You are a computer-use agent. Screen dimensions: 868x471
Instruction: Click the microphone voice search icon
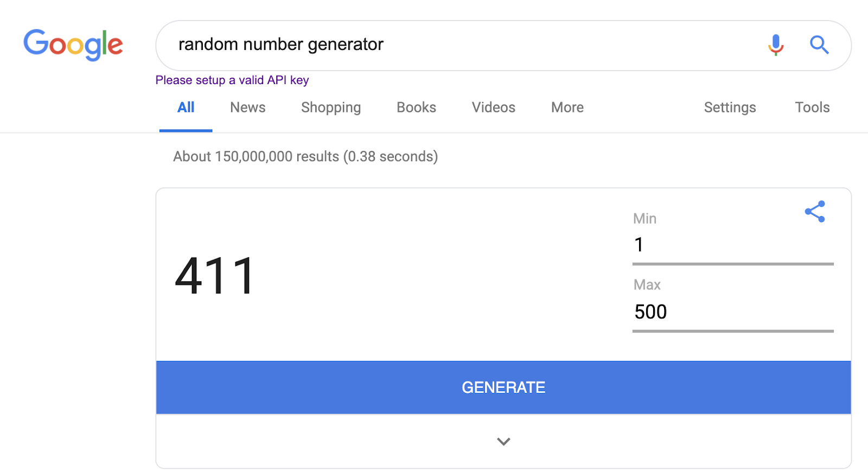point(776,45)
